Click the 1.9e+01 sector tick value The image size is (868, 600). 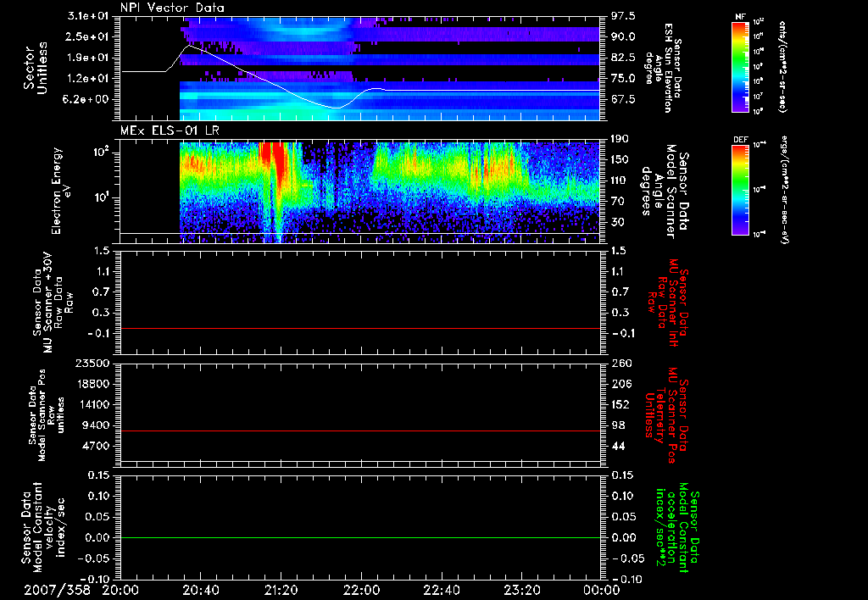88,58
